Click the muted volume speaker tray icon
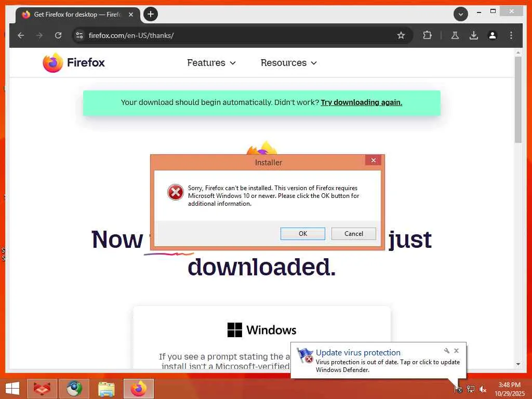Screen dimensions: 532x399 [x=483, y=389]
